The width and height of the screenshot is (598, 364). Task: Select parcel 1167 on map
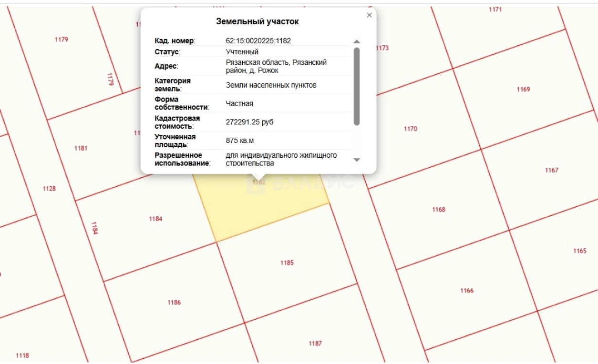coord(552,171)
